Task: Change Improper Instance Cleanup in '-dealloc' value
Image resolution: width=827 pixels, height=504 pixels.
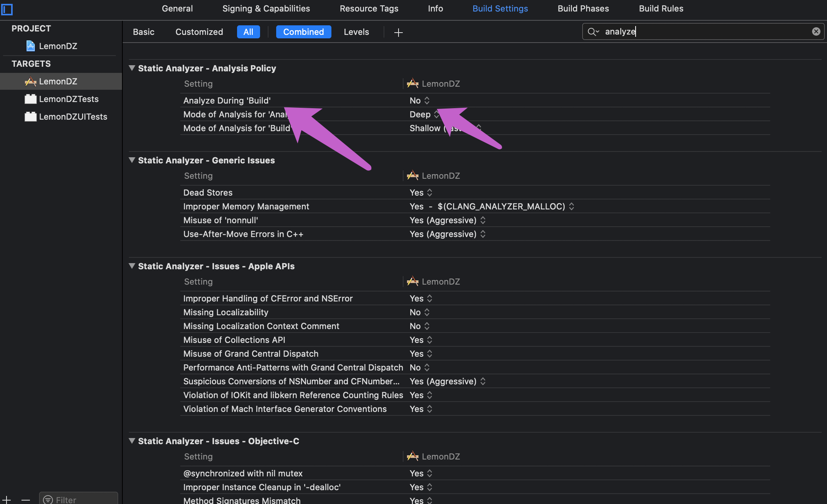Action: pyautogui.click(x=421, y=487)
